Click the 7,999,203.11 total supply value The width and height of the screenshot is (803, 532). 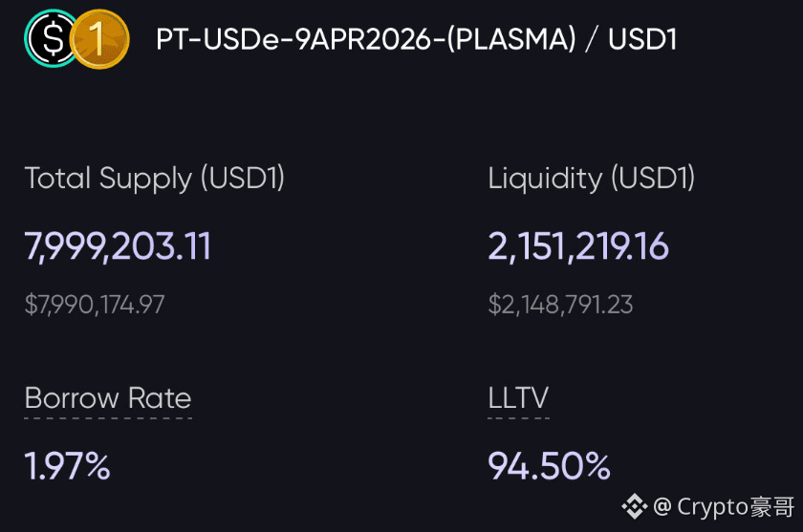(x=118, y=246)
